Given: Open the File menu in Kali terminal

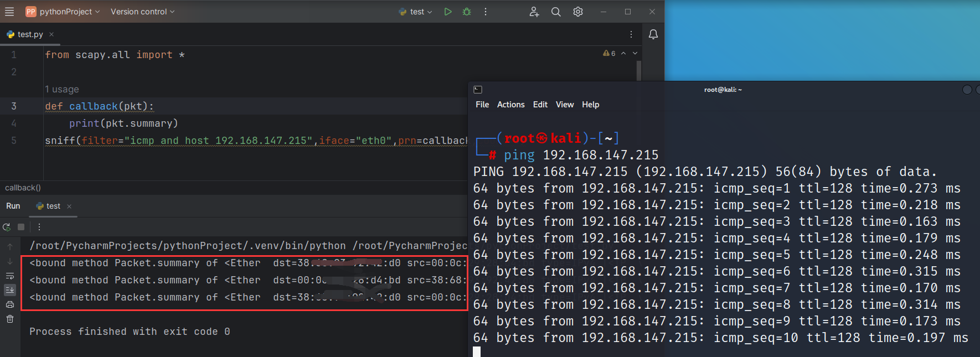Looking at the screenshot, I should 482,105.
